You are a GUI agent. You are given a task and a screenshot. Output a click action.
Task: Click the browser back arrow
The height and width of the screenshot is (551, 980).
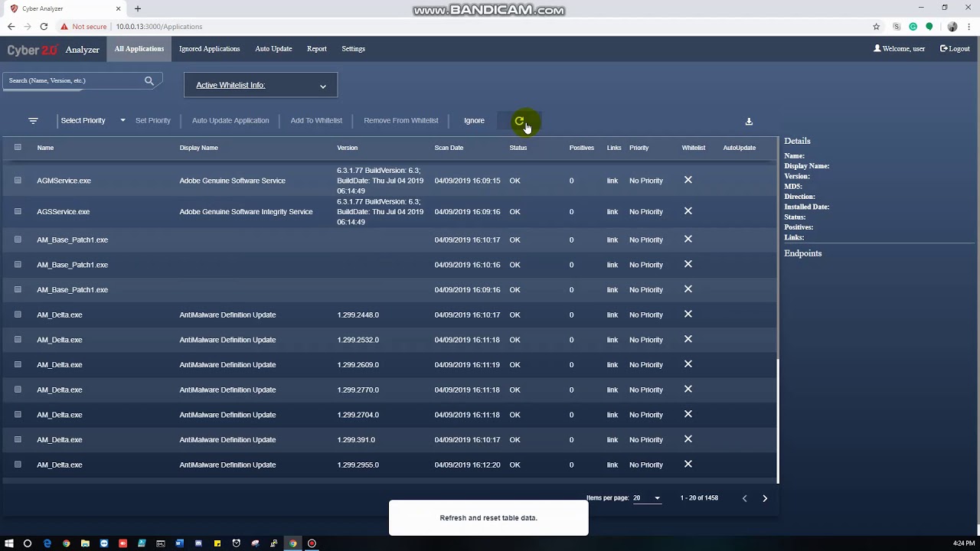pos(11,26)
